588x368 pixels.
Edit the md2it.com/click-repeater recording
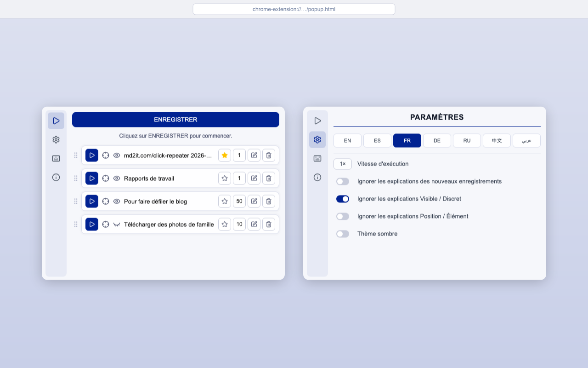pos(254,155)
